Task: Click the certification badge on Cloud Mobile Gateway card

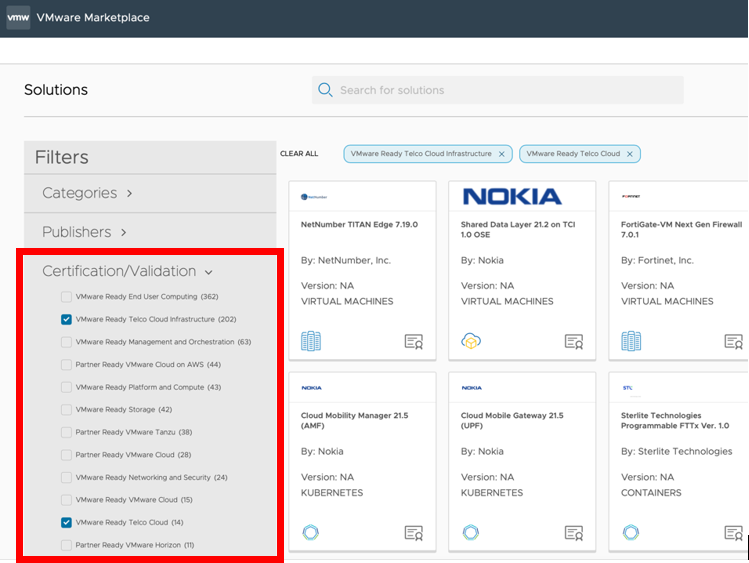Action: point(574,533)
